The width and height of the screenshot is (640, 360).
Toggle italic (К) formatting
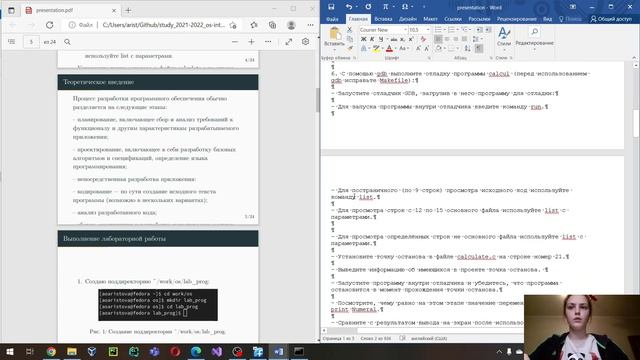pos(372,39)
